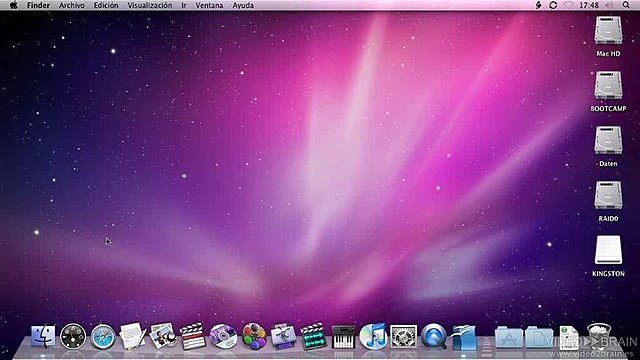Open Documents folder stack in Dock
The height and width of the screenshot is (360, 640).
(x=539, y=337)
